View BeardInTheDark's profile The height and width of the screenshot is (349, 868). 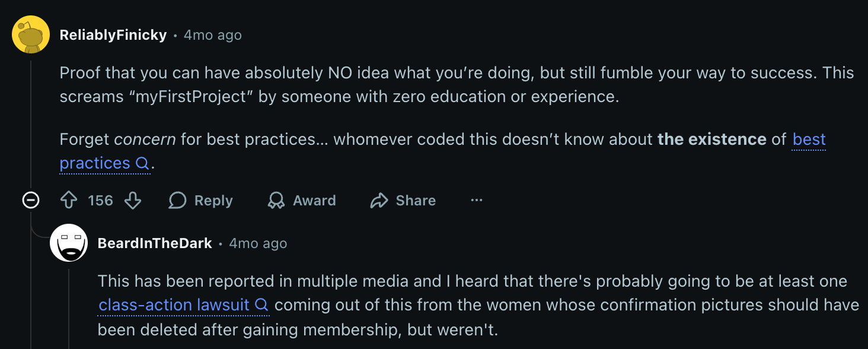155,243
